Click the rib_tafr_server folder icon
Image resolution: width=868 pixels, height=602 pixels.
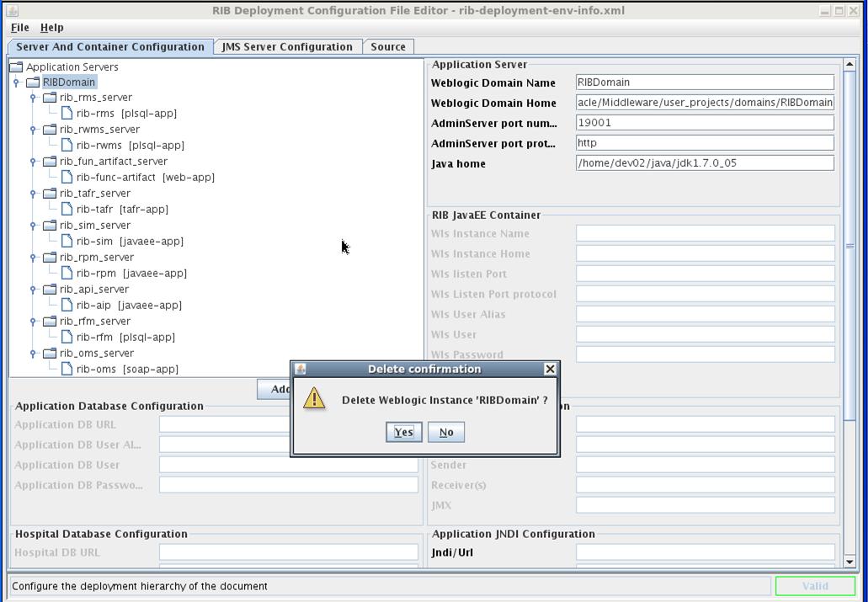50,194
